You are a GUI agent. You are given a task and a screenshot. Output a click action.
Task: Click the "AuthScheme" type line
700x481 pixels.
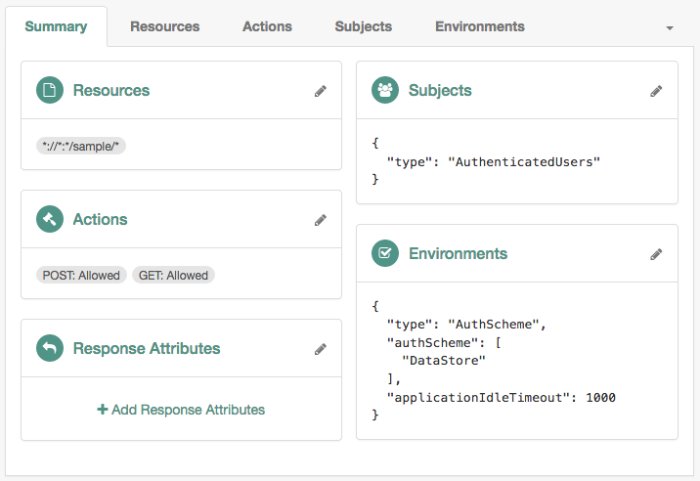point(467,325)
